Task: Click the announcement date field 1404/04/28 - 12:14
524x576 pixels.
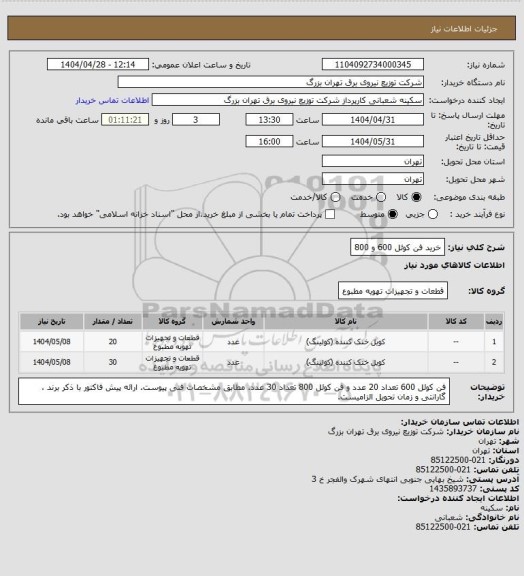Action: (98, 64)
